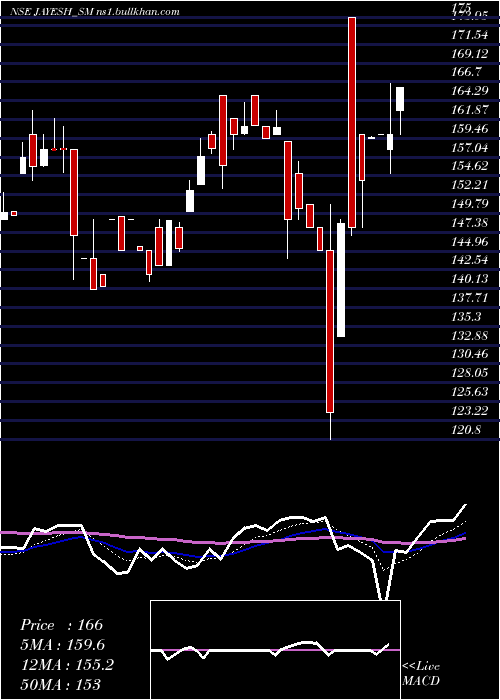The width and height of the screenshot is (500, 700).
Task: Click the last white candlestick near 164
Action: (x=400, y=99)
